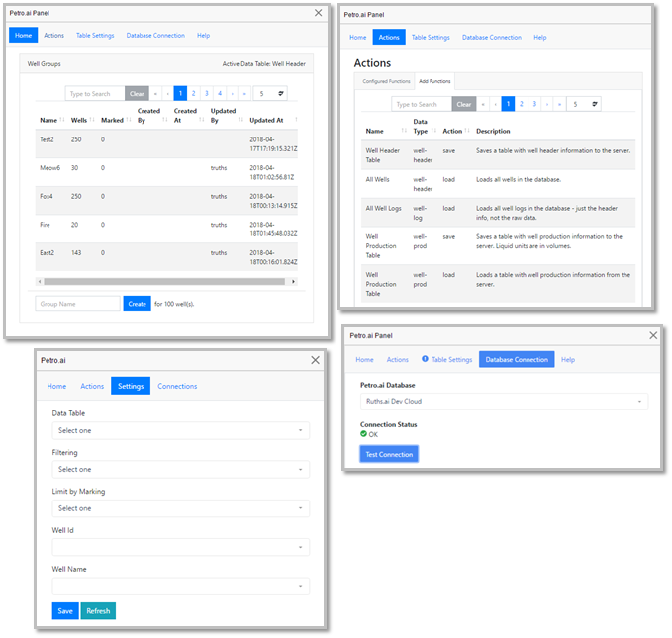Click Create button for new well group
The height and width of the screenshot is (638, 672).
click(x=138, y=304)
